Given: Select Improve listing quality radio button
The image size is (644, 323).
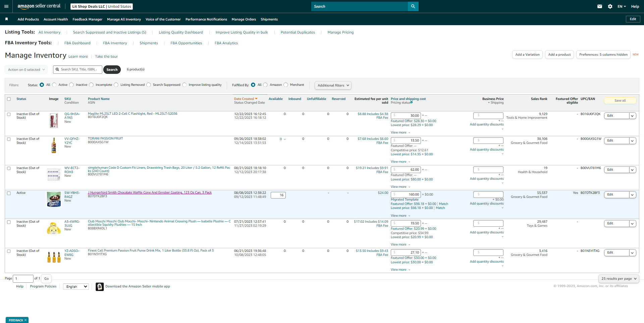Looking at the screenshot, I should (184, 85).
